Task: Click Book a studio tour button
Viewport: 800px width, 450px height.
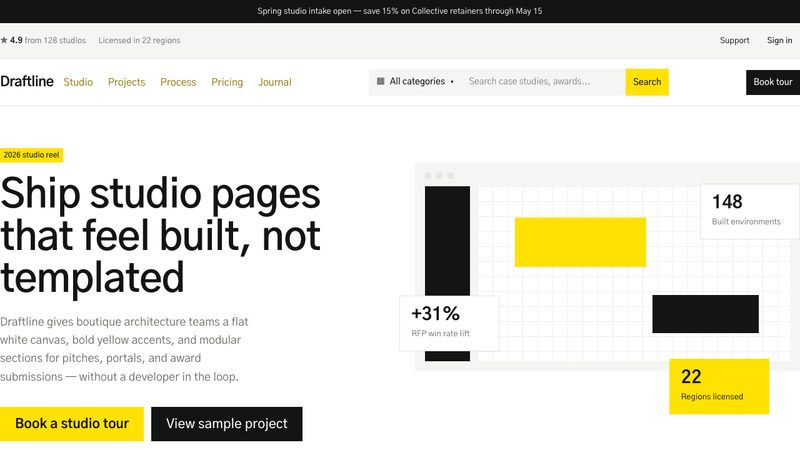Action: pyautogui.click(x=72, y=423)
